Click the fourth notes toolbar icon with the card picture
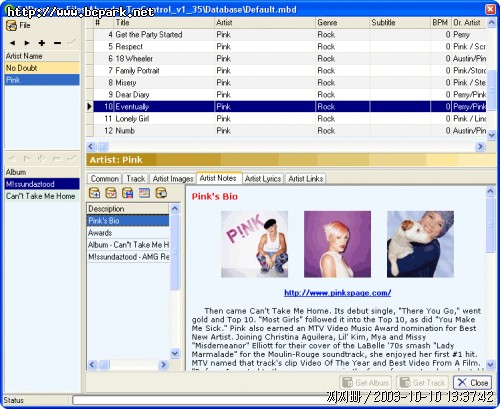The height and width of the screenshot is (409, 500). point(144,193)
